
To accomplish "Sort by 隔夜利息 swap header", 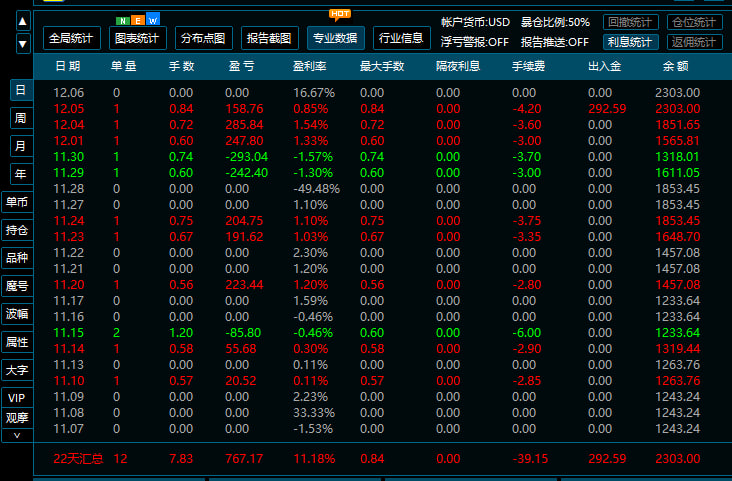I will [x=458, y=66].
